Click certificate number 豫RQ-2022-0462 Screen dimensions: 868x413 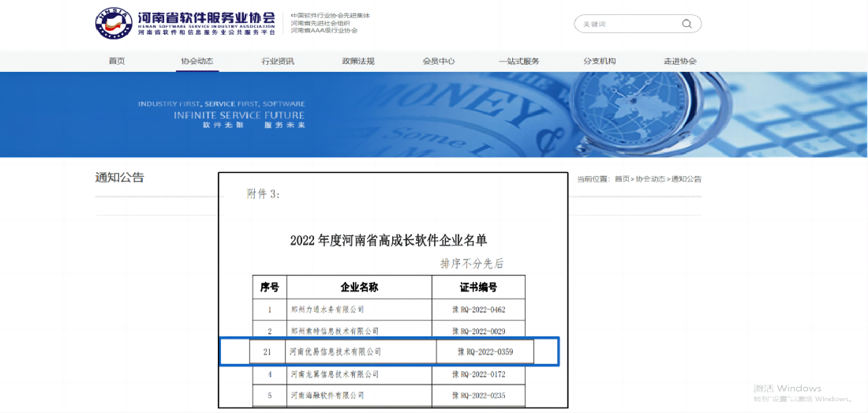[x=479, y=310]
